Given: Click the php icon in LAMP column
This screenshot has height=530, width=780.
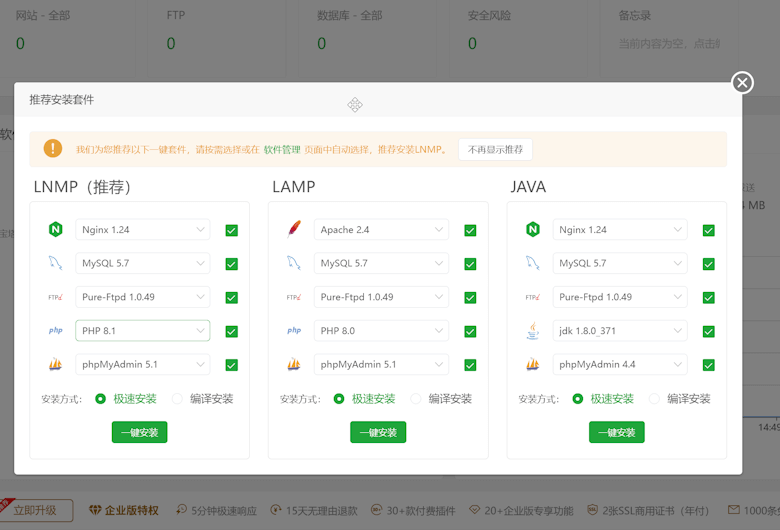Looking at the screenshot, I should (294, 330).
